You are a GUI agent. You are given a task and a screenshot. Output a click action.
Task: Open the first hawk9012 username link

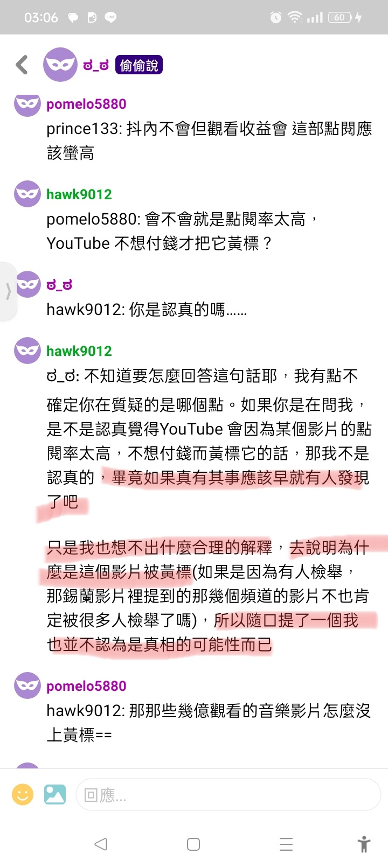pos(79,194)
